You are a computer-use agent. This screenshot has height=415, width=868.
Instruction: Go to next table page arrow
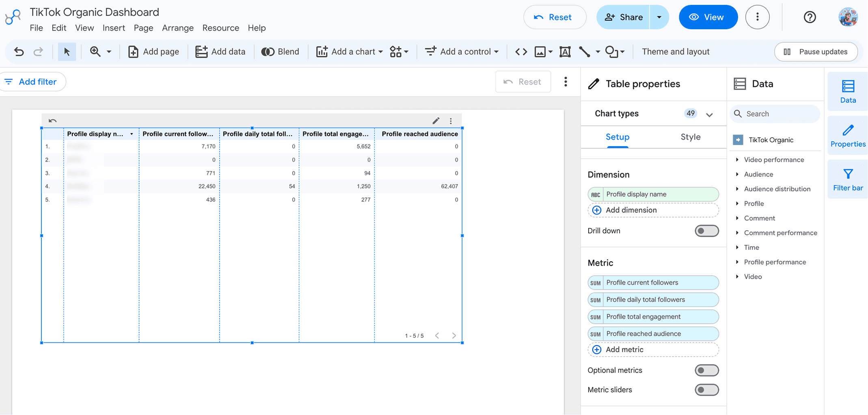click(x=454, y=335)
